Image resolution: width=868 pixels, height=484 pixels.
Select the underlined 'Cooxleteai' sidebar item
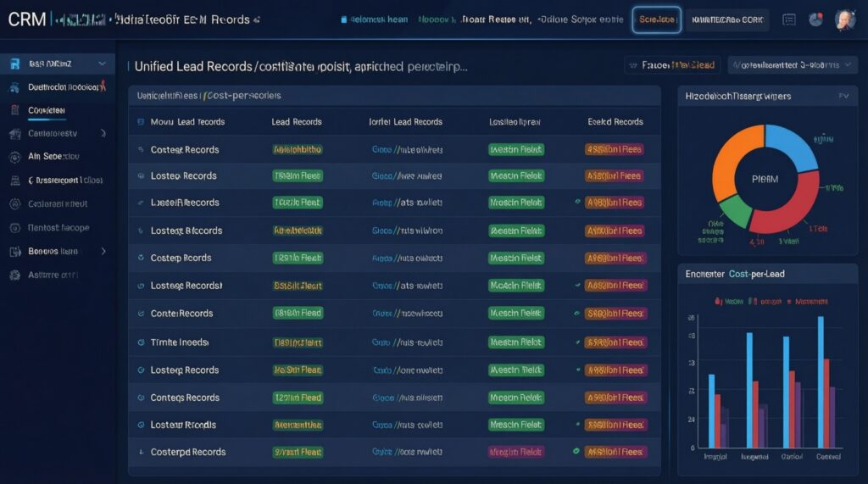click(x=47, y=110)
